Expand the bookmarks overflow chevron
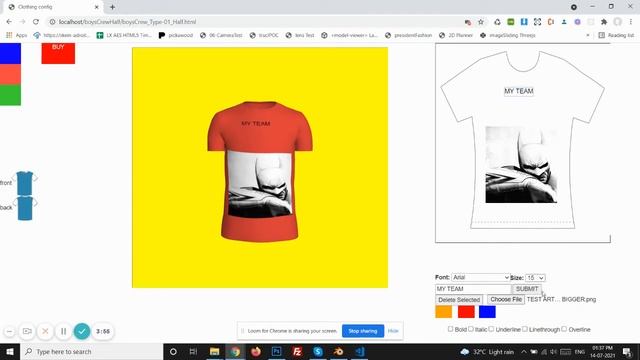 point(588,36)
